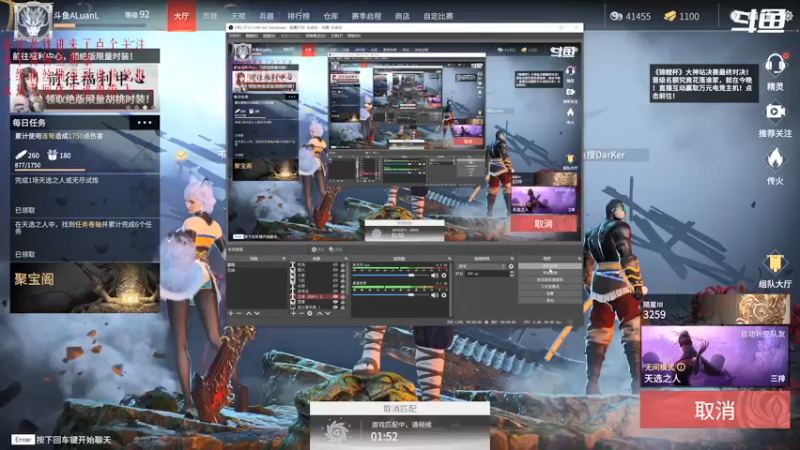800x450 pixels.
Task: Open OBS scene transition type dropdown
Action: coord(482,266)
